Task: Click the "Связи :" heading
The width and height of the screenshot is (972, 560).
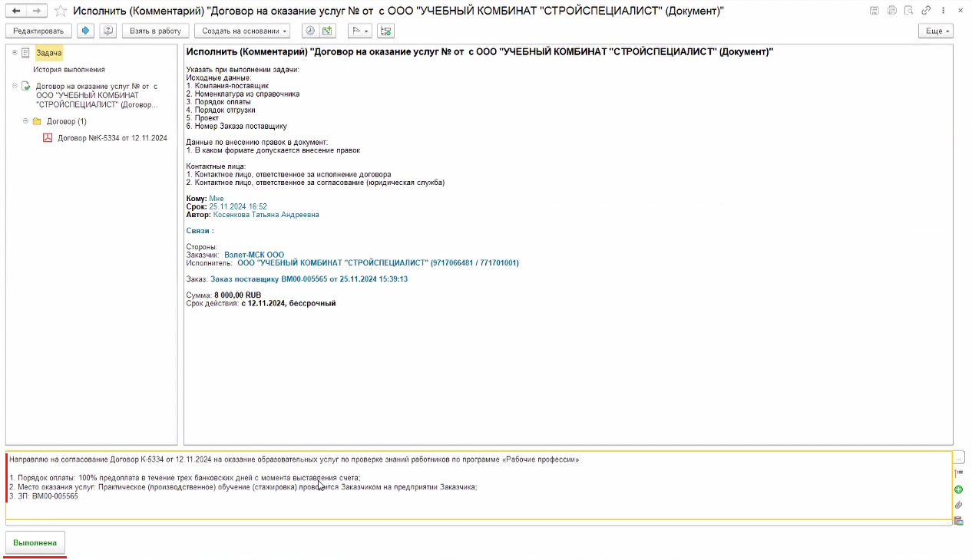Action: pos(200,230)
